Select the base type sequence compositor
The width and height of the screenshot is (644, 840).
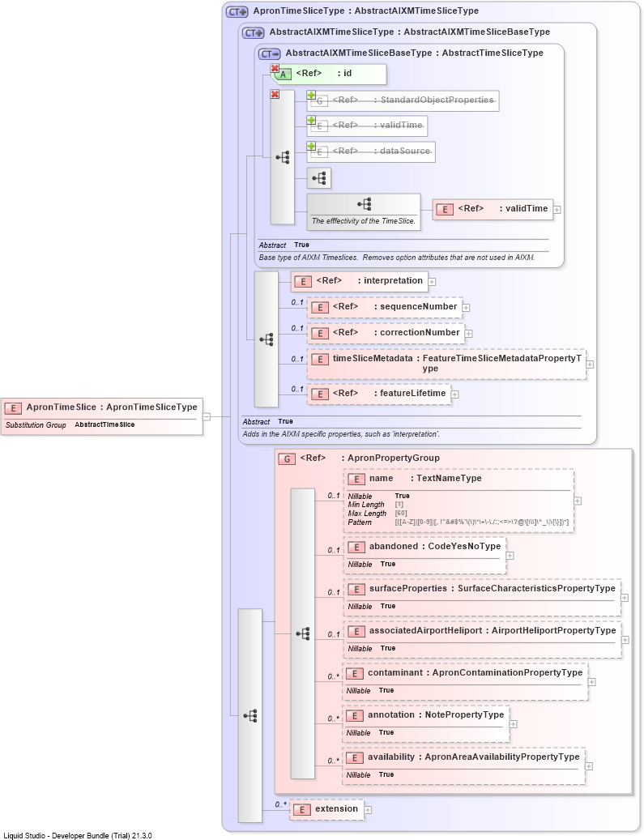click(283, 157)
